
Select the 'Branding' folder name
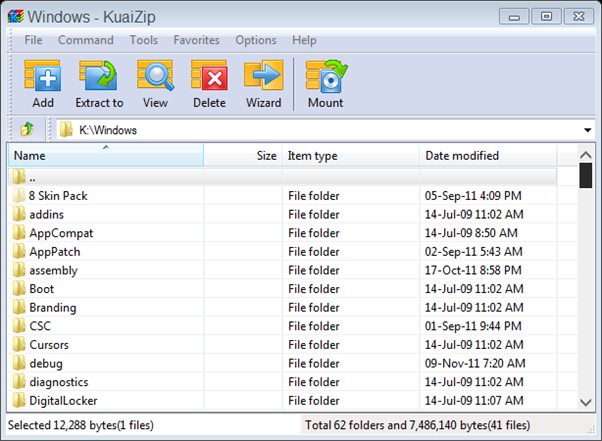pyautogui.click(x=53, y=307)
